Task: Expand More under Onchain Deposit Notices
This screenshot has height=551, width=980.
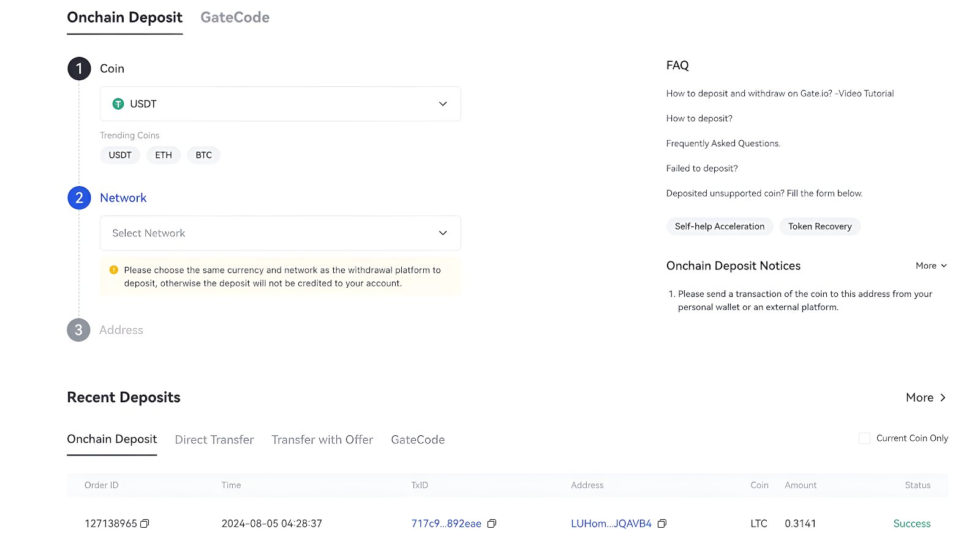Action: point(930,266)
